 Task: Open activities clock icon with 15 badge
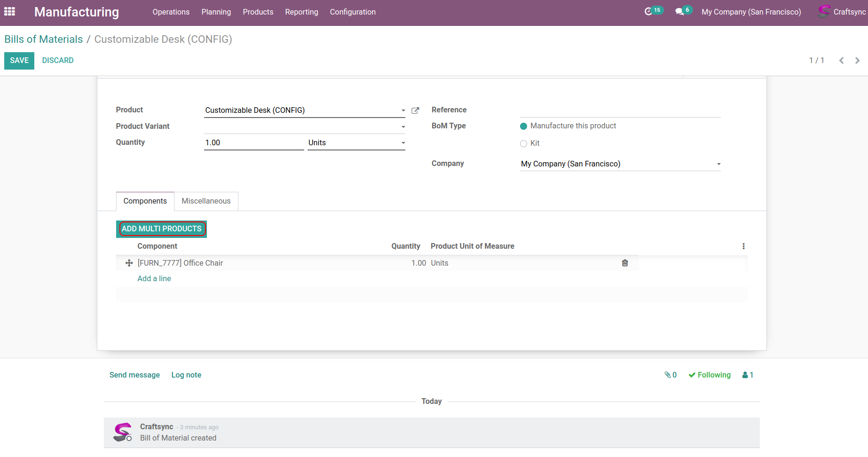point(649,12)
